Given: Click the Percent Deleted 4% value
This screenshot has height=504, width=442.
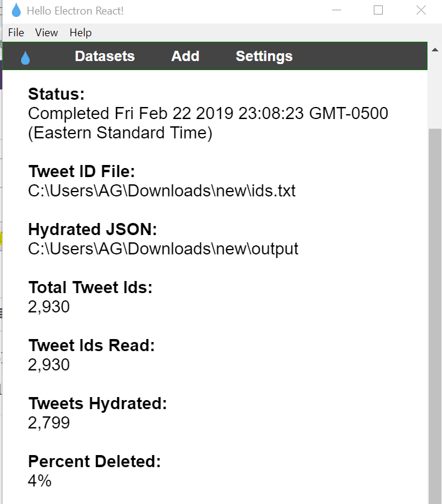Looking at the screenshot, I should point(40,481).
